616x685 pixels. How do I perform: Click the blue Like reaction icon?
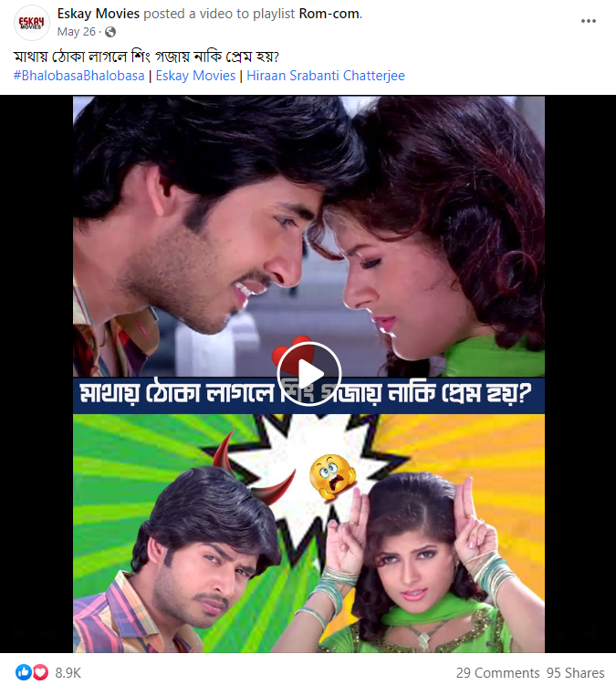(24, 672)
